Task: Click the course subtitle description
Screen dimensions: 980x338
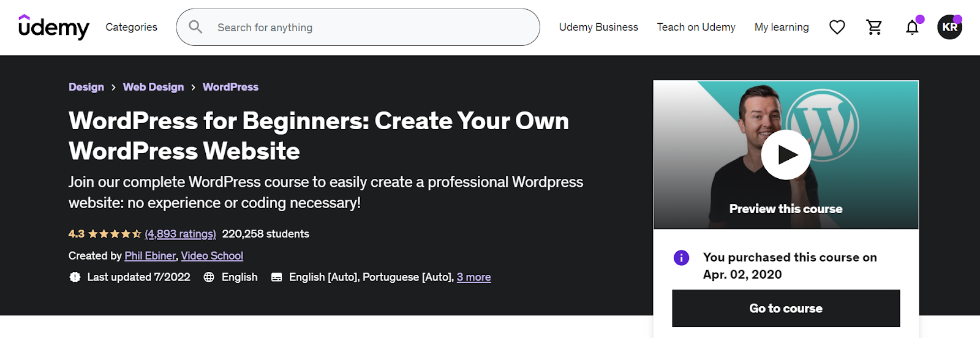Action: pos(326,192)
